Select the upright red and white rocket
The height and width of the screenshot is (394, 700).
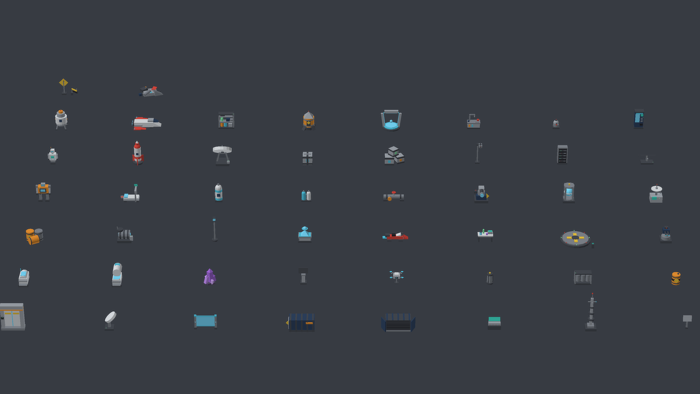(x=138, y=153)
